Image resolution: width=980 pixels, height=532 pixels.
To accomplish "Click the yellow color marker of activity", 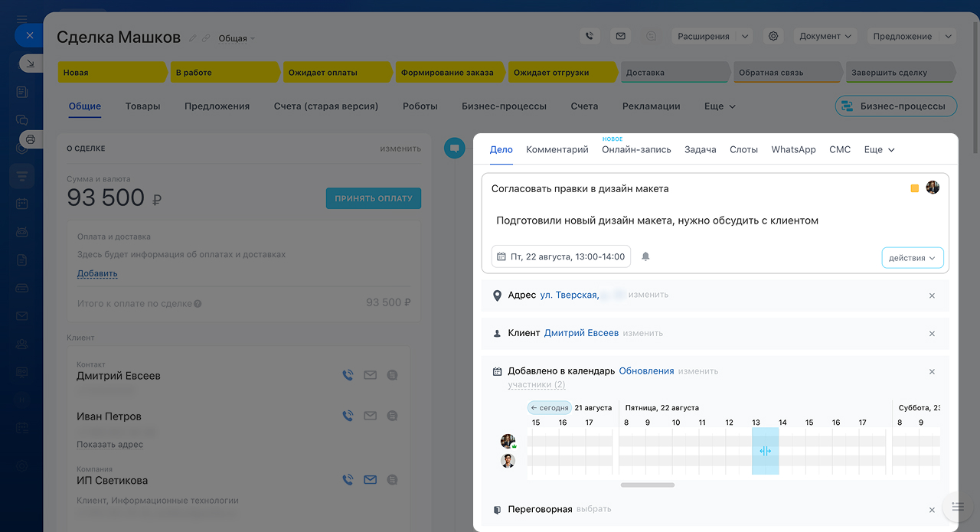I will (x=914, y=188).
